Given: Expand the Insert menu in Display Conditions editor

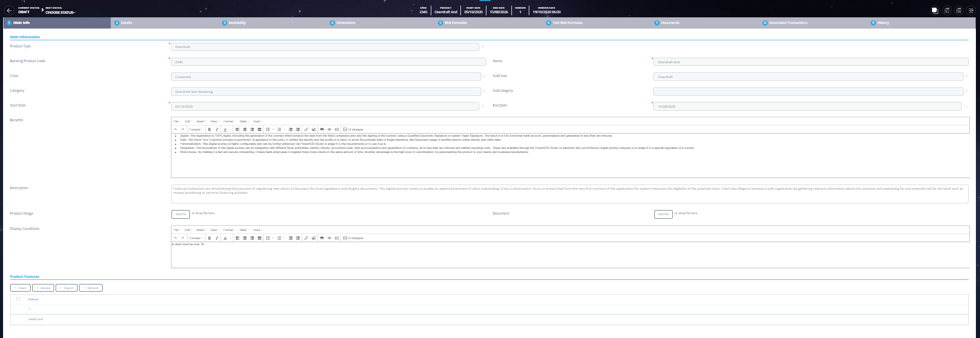Looking at the screenshot, I should point(201,230).
